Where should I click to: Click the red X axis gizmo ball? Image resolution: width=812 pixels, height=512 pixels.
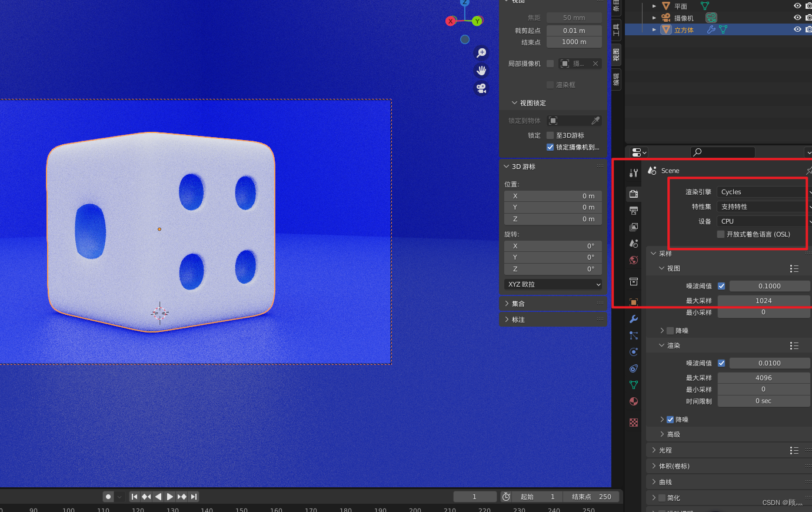451,21
